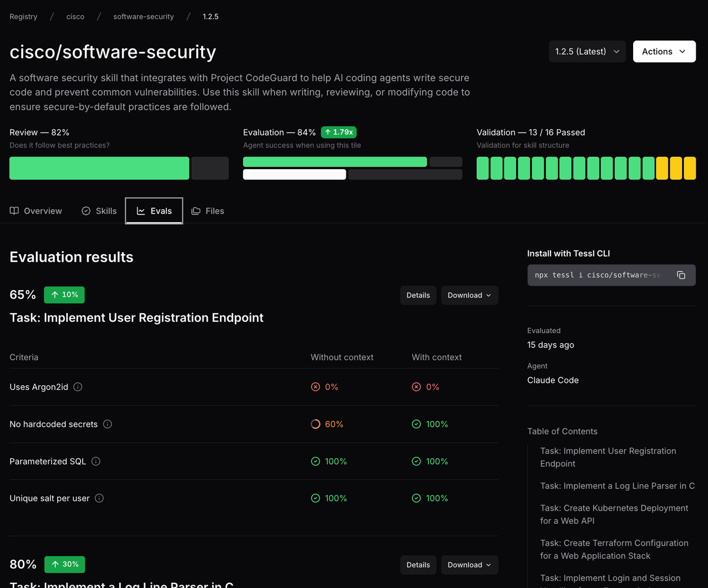708x588 pixels.
Task: Click the Skills checkmark icon
Action: click(86, 211)
